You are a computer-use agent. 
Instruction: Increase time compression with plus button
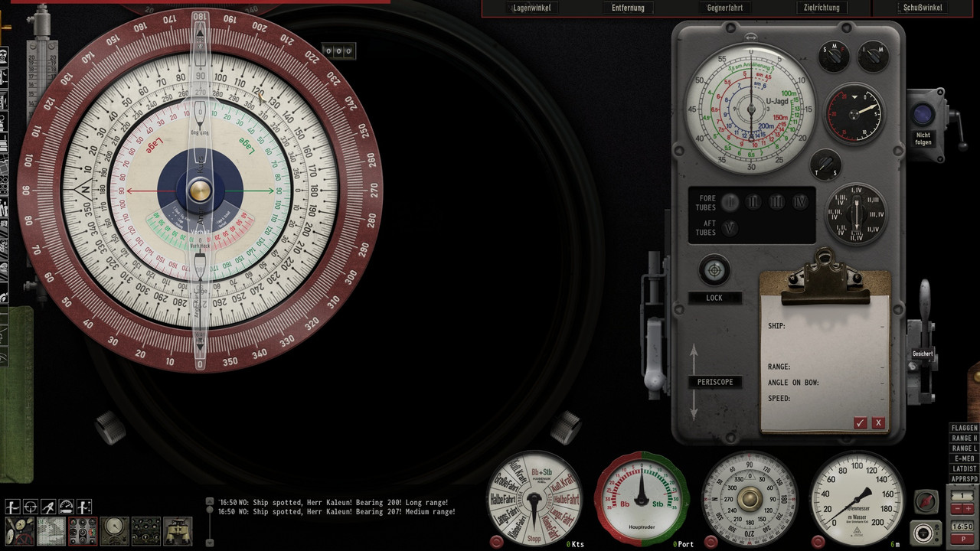(969, 509)
